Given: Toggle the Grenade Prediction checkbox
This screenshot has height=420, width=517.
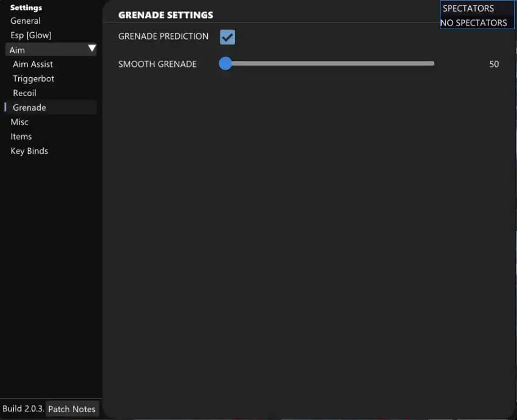Looking at the screenshot, I should [227, 37].
